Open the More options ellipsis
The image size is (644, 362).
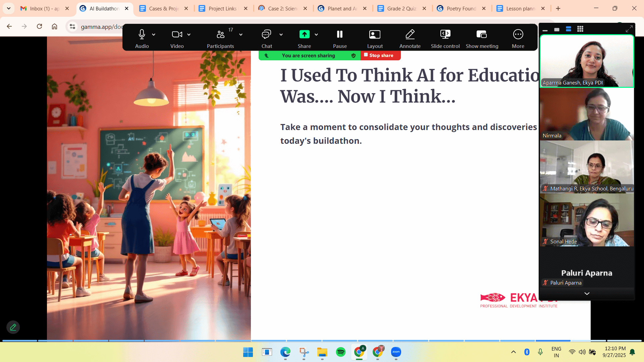[518, 35]
